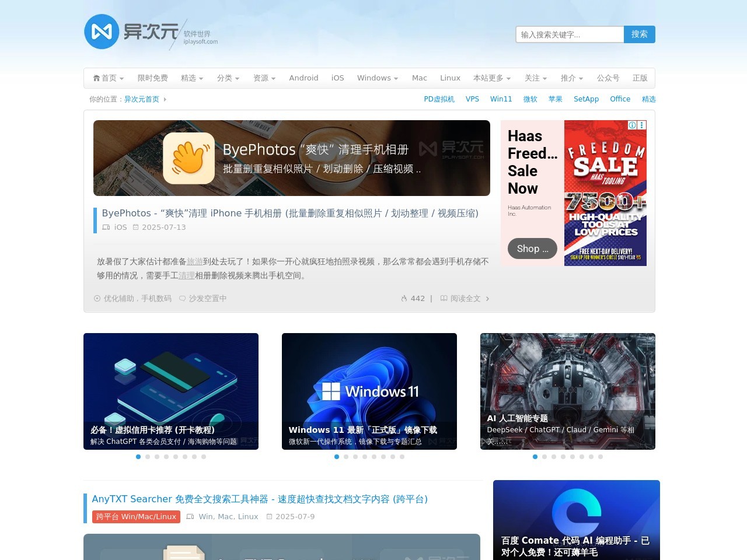Click the calendar icon beside the 2025-07-13 date
Image resolution: width=747 pixels, height=560 pixels.
pyautogui.click(x=137, y=227)
